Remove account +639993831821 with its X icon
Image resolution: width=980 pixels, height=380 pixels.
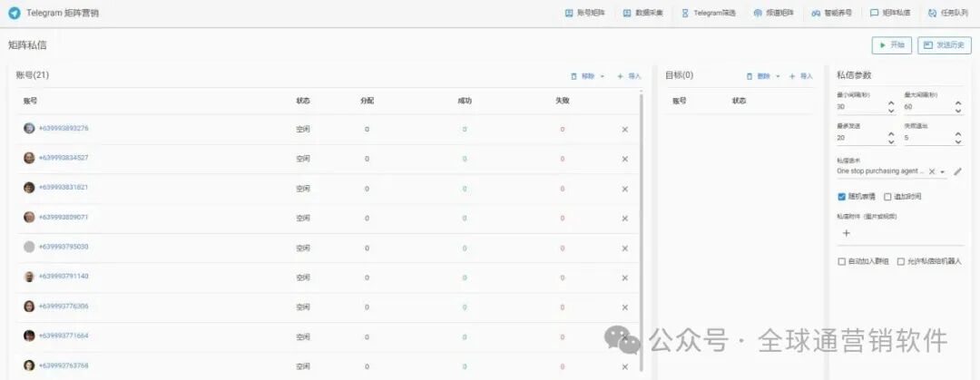[x=625, y=189]
